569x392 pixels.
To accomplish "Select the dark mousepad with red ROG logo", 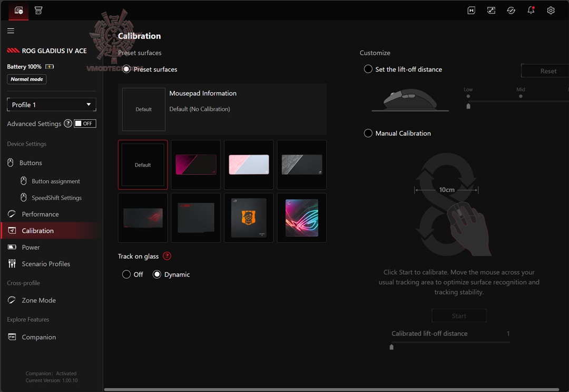I will (143, 218).
